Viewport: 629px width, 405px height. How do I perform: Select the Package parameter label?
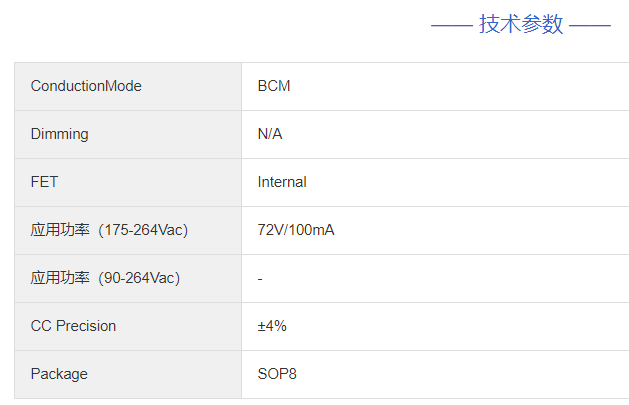59,374
